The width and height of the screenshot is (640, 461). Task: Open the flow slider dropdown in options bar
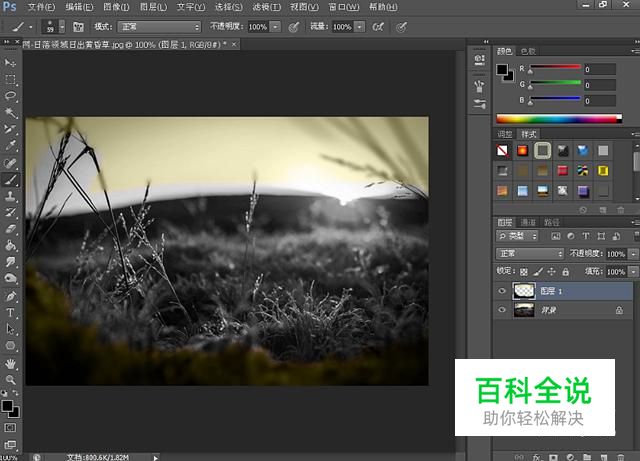click(x=360, y=27)
